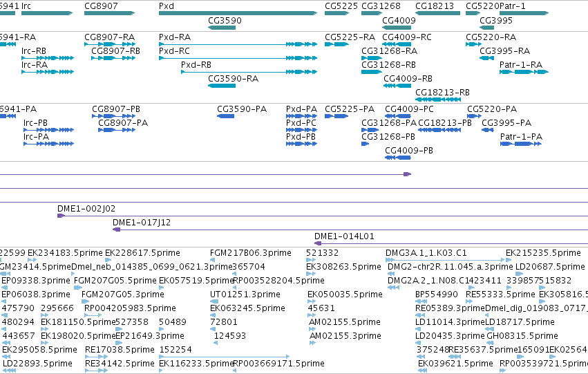
Task: Click the Irc-RB transcript glyph
Action: (48, 58)
